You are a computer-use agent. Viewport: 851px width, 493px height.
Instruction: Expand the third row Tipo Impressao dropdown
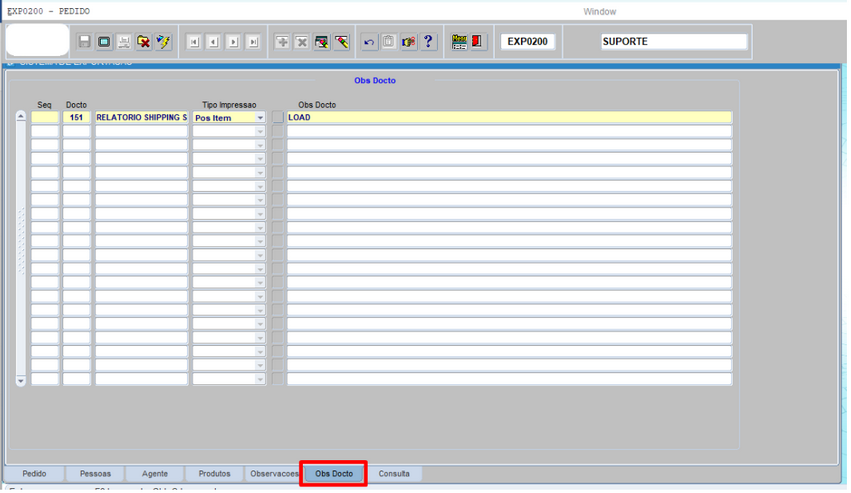pyautogui.click(x=260, y=146)
